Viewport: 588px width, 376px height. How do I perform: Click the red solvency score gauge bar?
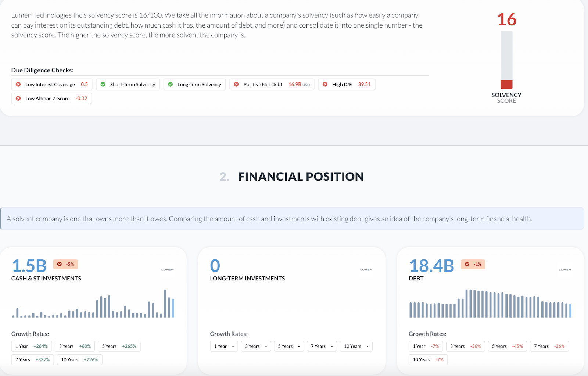pyautogui.click(x=506, y=84)
